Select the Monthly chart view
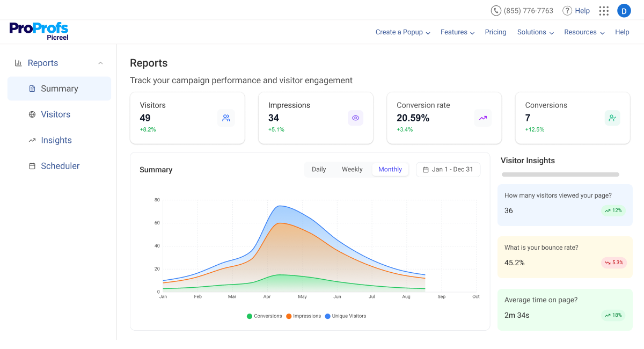 [x=390, y=170]
